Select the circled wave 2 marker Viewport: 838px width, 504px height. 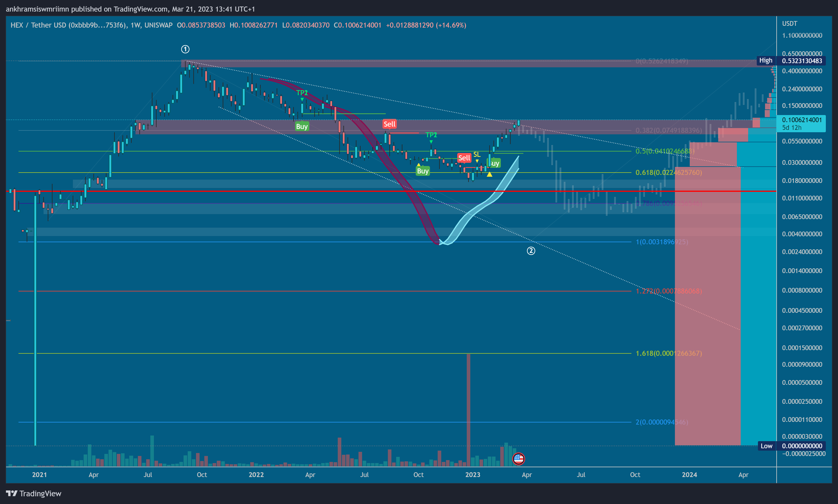click(531, 251)
